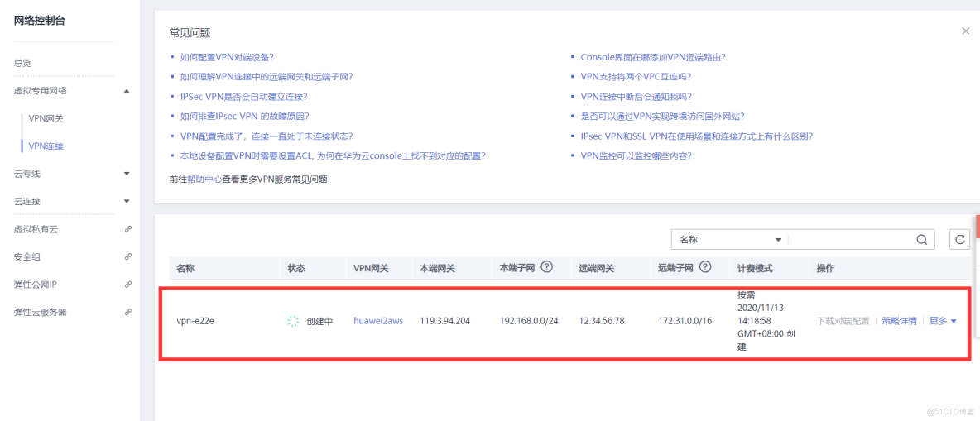The image size is (980, 421).
Task: Click into the search text field
Action: click(851, 239)
